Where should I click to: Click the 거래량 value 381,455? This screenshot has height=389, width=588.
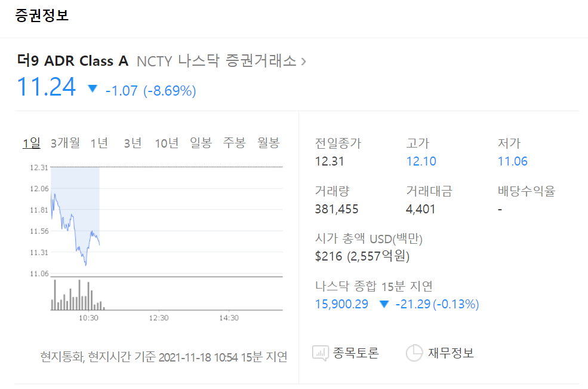click(x=337, y=209)
